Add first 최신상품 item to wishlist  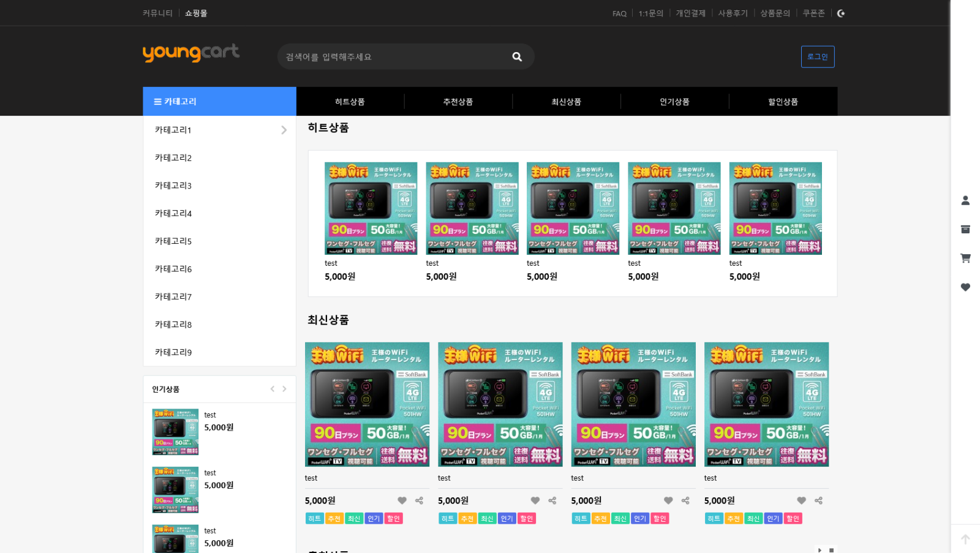click(x=402, y=500)
